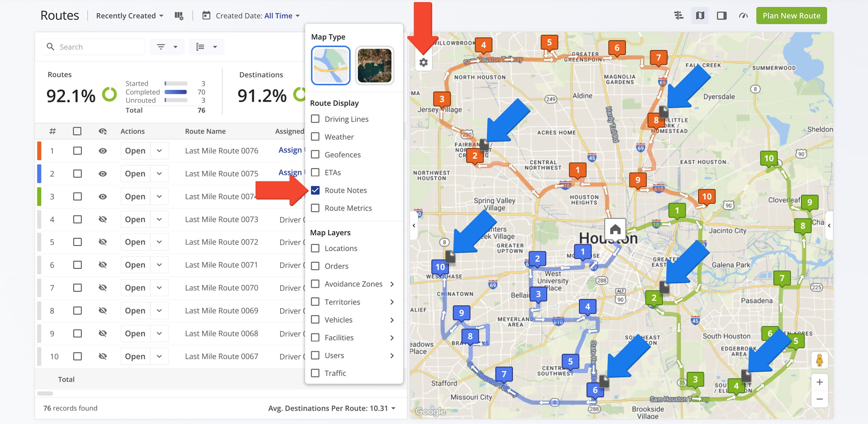The height and width of the screenshot is (424, 868).
Task: Open the dashboard speedometer icon
Action: pyautogui.click(x=743, y=16)
